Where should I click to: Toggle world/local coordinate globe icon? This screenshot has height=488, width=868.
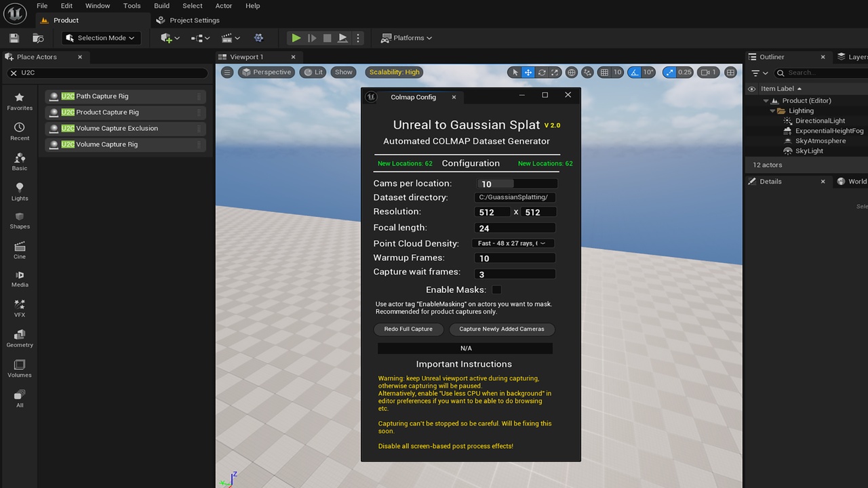(572, 73)
